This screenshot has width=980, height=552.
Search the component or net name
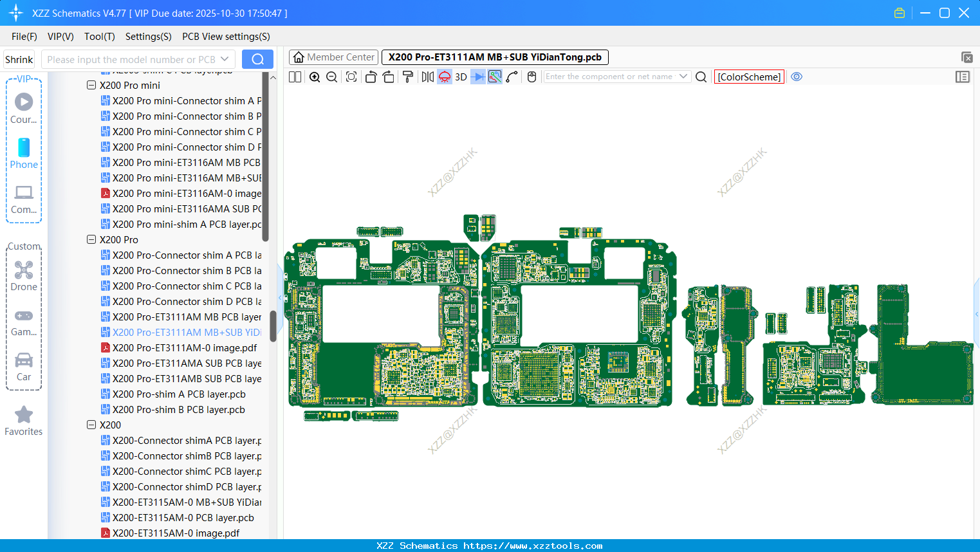[701, 77]
